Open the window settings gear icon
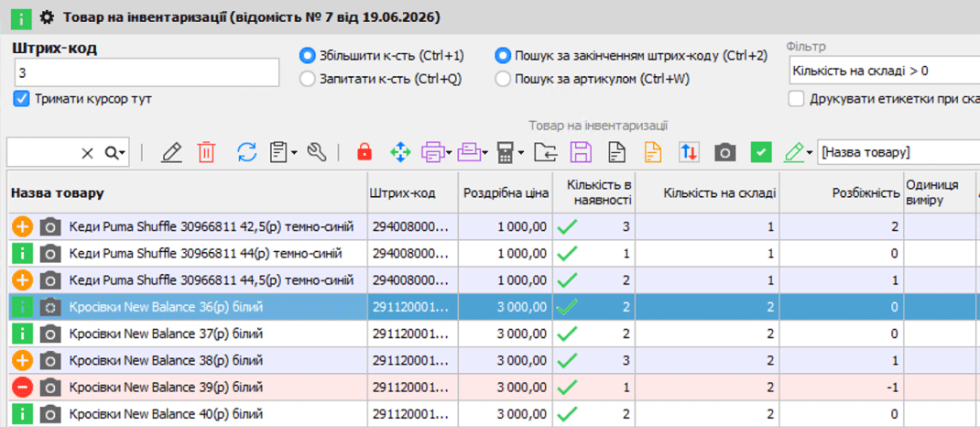Viewport: 980px width, 427px height. (47, 16)
